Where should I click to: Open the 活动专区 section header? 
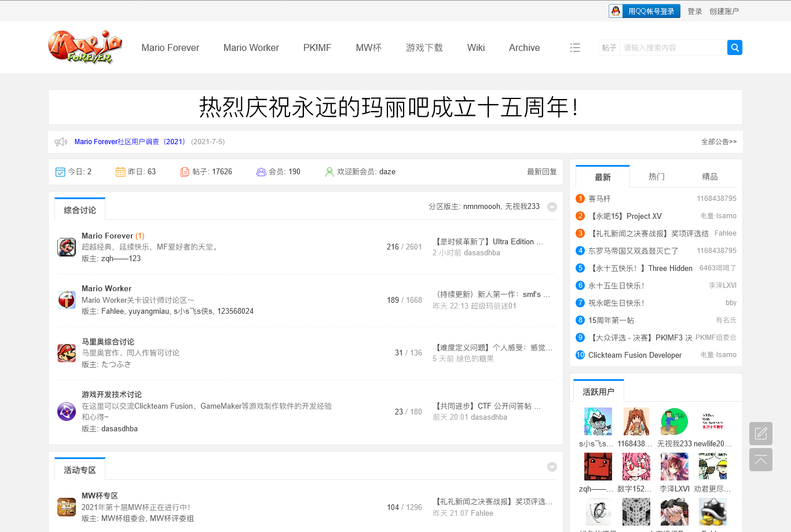[80, 470]
